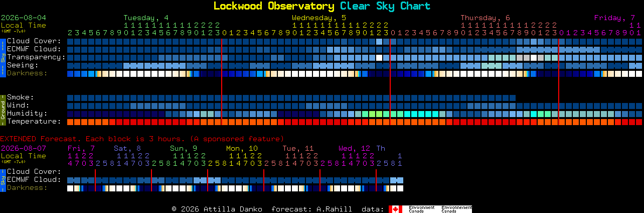Open the Temperature row label

point(34,122)
